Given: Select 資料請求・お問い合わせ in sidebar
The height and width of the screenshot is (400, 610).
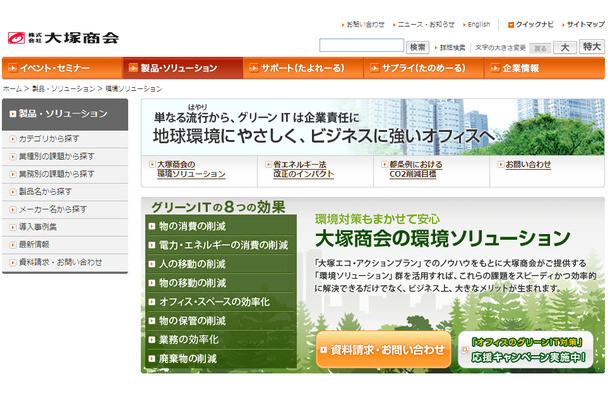Looking at the screenshot, I should point(65,262).
